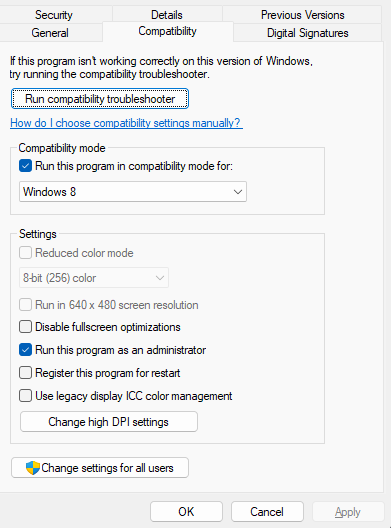The width and height of the screenshot is (391, 528).
Task: Click the shield icon on Change settings button
Action: [x=33, y=468]
